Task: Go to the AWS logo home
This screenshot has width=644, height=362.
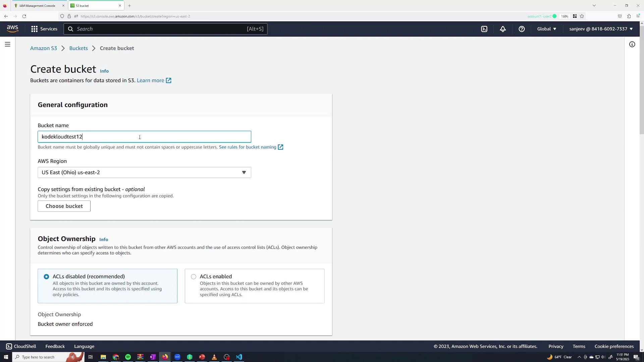Action: [x=12, y=29]
